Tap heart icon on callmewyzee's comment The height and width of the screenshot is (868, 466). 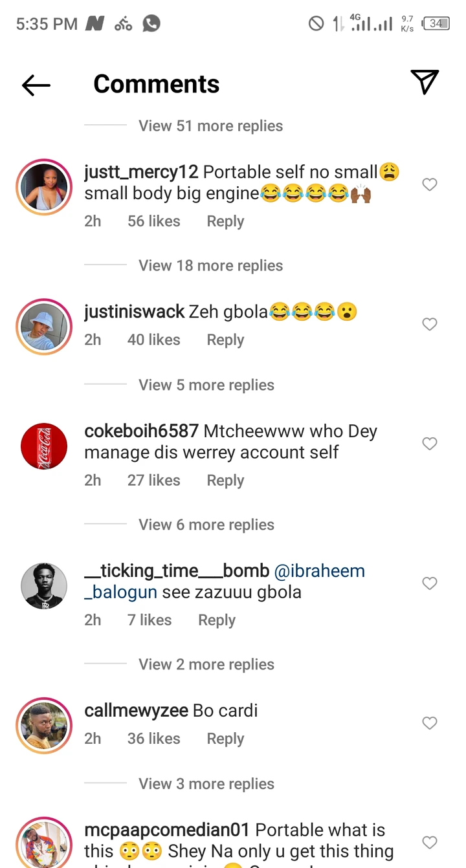(430, 723)
